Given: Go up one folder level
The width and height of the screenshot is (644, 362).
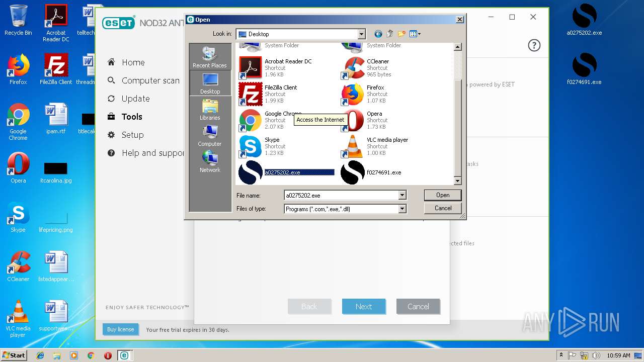Looking at the screenshot, I should (390, 34).
